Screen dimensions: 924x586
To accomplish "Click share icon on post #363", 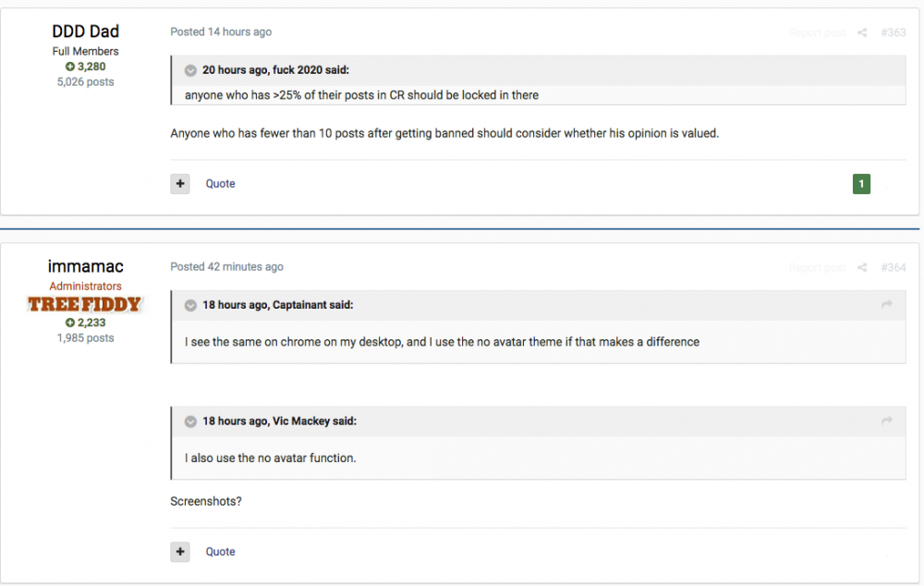I will pos(862,32).
